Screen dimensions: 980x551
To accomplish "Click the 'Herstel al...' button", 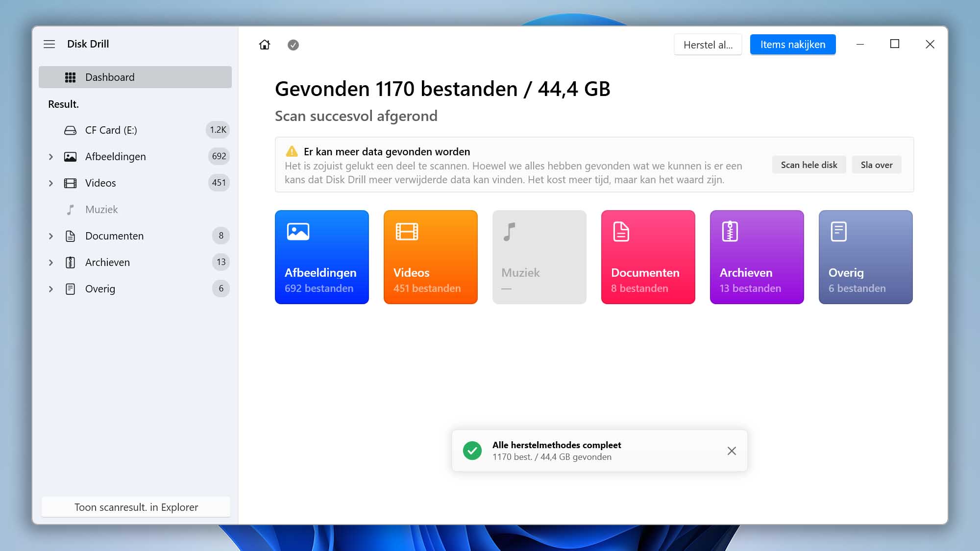I will click(708, 45).
